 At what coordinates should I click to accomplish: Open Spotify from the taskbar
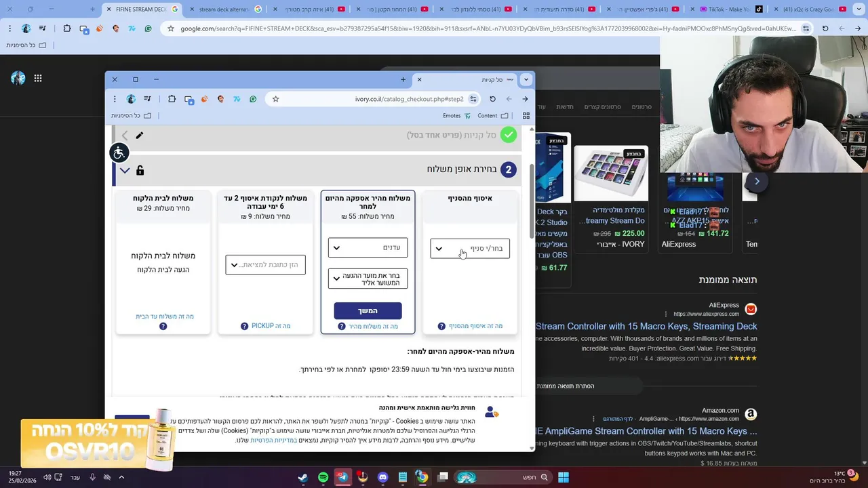click(x=323, y=477)
